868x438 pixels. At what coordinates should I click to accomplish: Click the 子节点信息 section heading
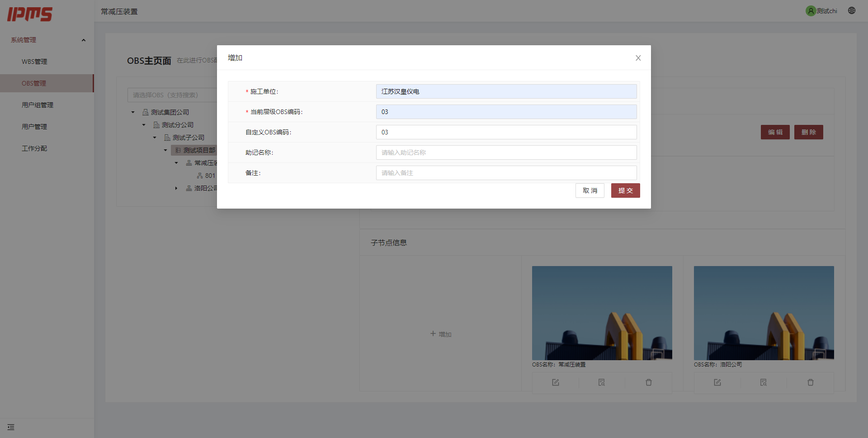click(389, 243)
